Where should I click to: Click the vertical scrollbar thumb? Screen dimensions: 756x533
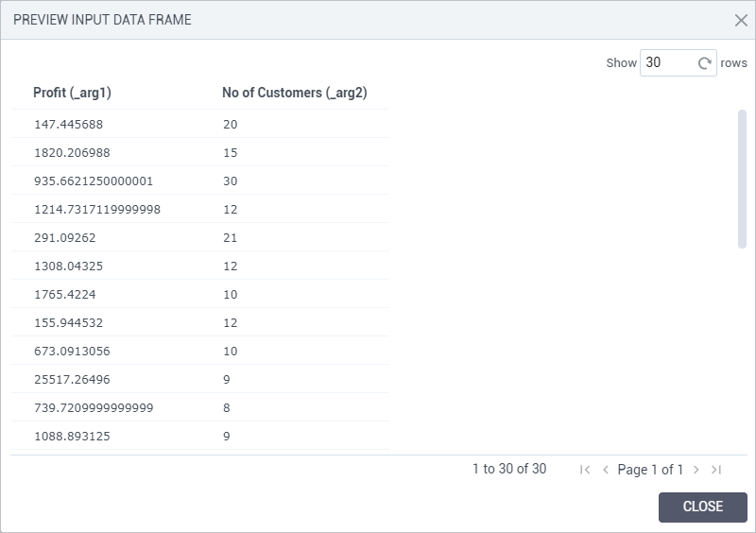point(742,180)
